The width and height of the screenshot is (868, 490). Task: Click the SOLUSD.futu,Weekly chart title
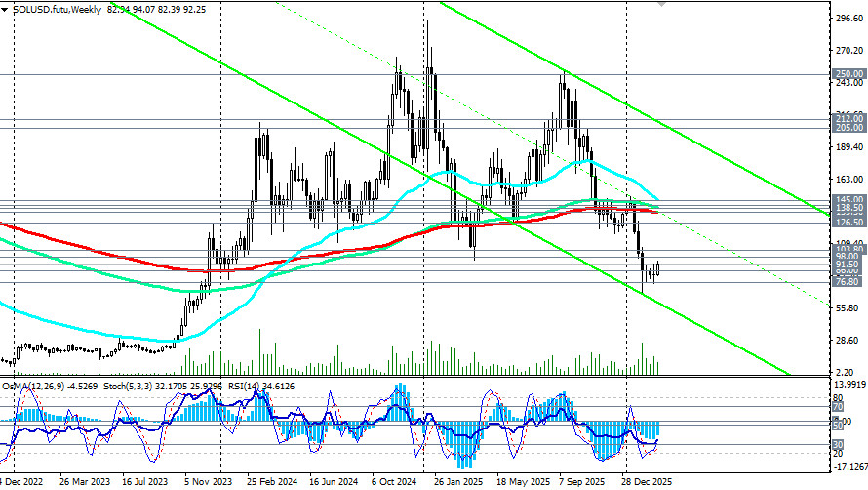point(54,7)
